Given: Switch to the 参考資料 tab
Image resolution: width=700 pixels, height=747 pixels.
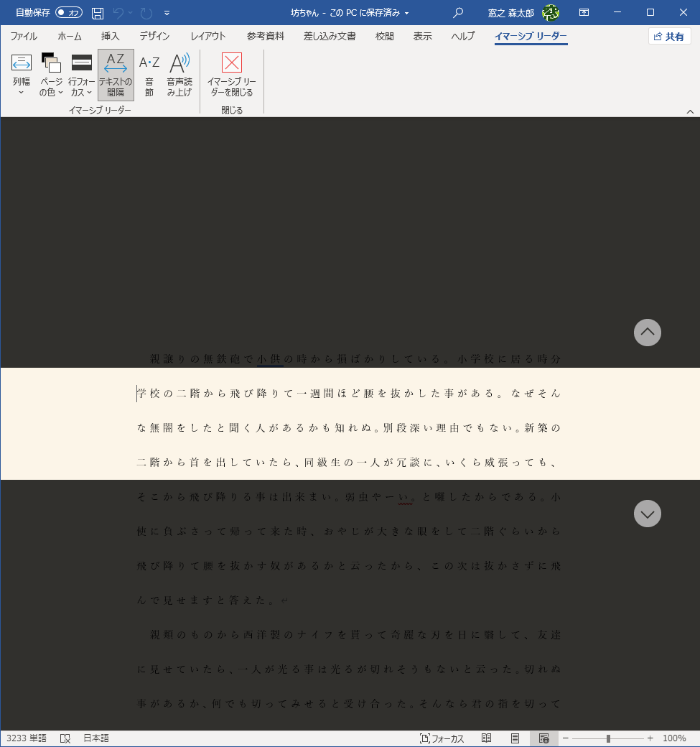Looking at the screenshot, I should 265,36.
